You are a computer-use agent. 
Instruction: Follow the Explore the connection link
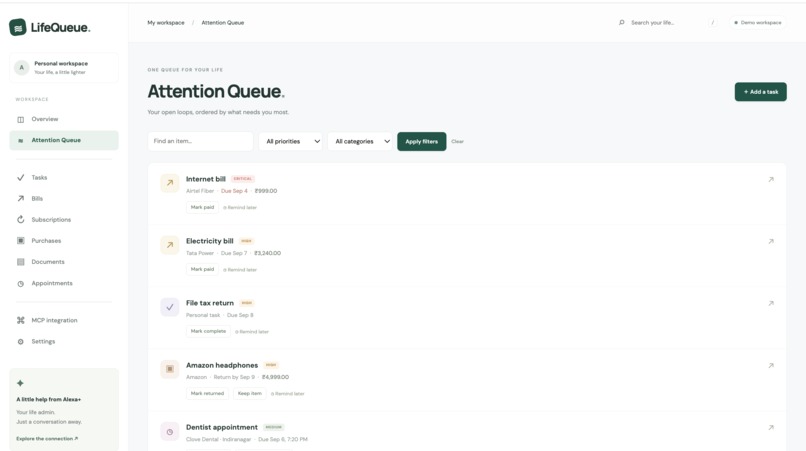click(47, 439)
